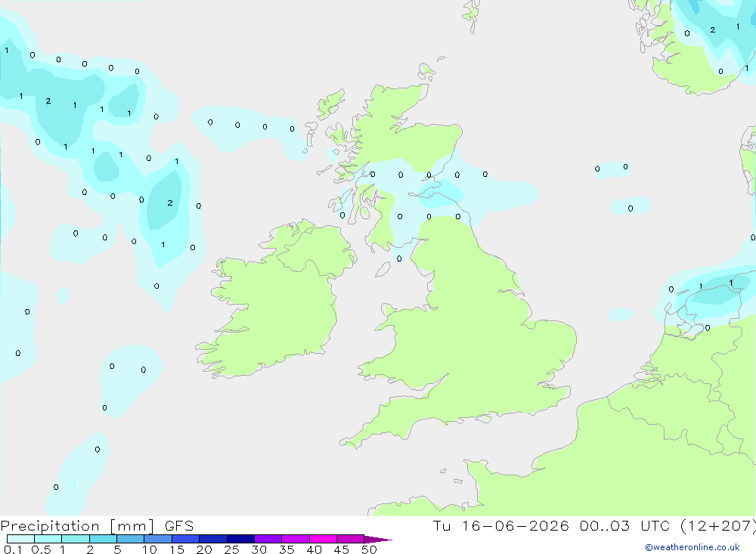
Task: Pick the legend swatch between 20 and 25
Action: coord(212,539)
